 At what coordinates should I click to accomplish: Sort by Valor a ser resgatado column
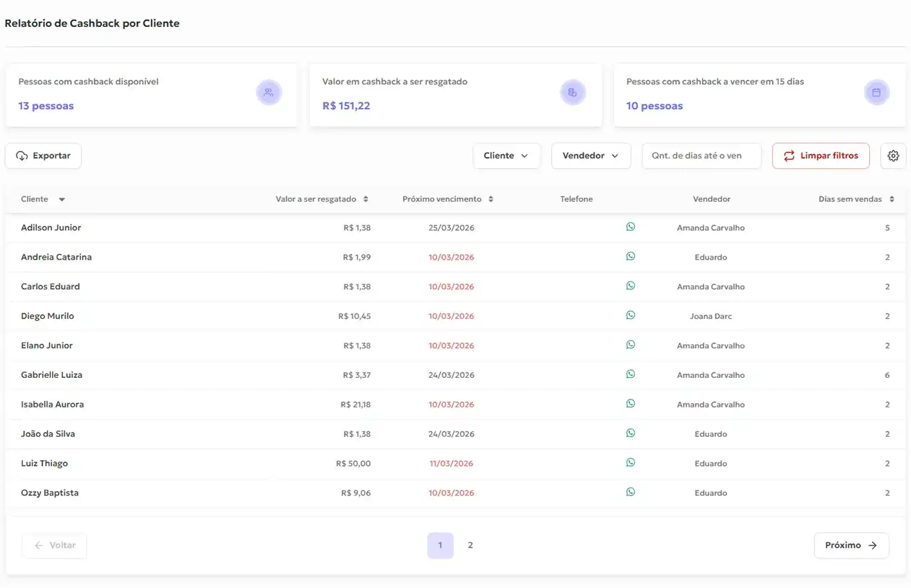(x=366, y=199)
